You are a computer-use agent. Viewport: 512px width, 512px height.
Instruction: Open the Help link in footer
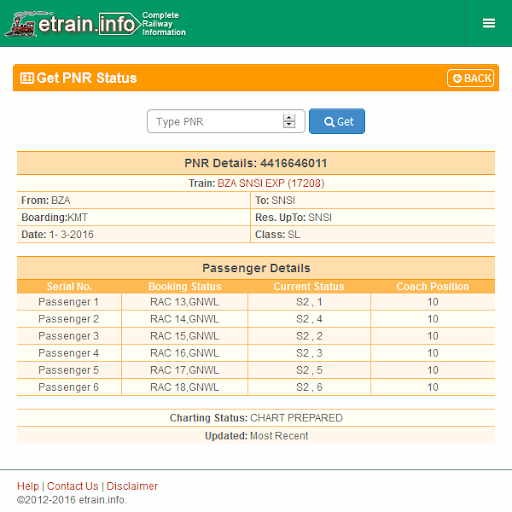[x=28, y=486]
